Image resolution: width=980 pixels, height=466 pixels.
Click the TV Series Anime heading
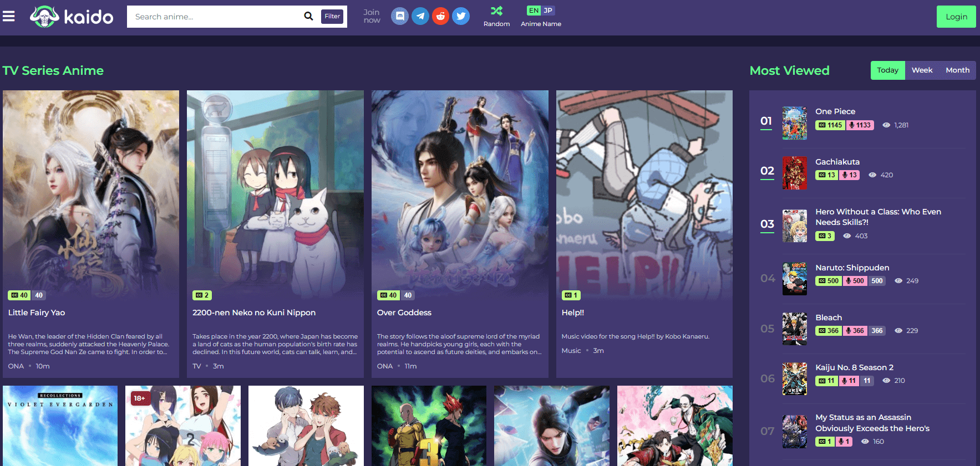(x=53, y=70)
